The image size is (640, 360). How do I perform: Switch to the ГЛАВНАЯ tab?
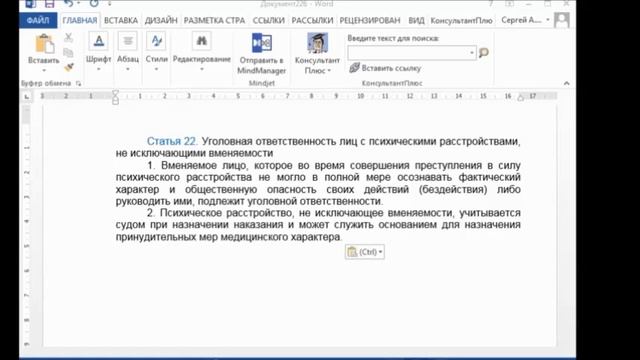pyautogui.click(x=80, y=20)
